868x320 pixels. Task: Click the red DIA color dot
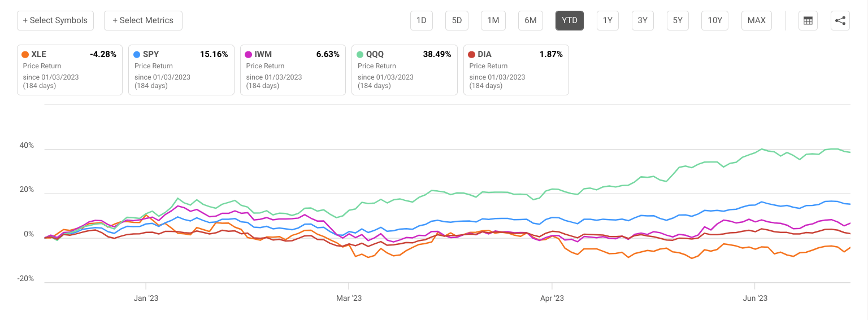tap(471, 55)
